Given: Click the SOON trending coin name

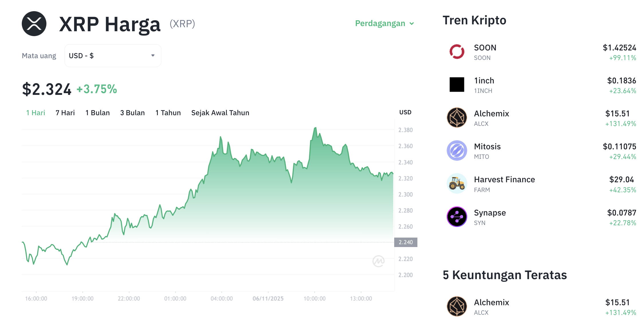Looking at the screenshot, I should pyautogui.click(x=485, y=48).
